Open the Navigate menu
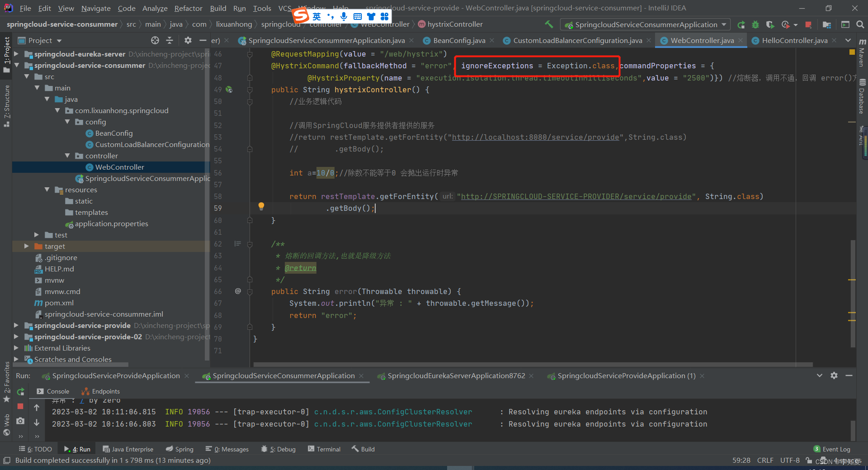This screenshot has height=470, width=868. pos(96,8)
